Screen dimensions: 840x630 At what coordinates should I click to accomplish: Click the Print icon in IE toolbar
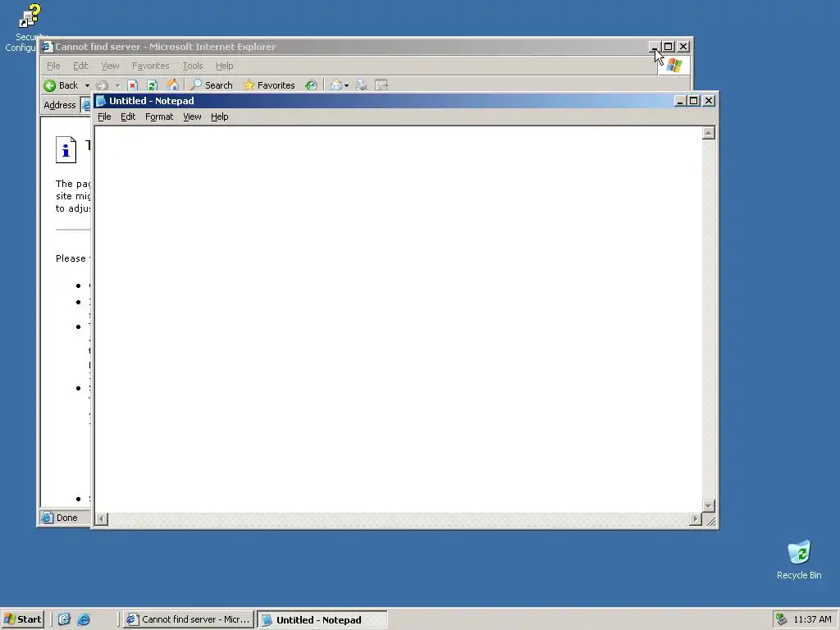(x=362, y=85)
